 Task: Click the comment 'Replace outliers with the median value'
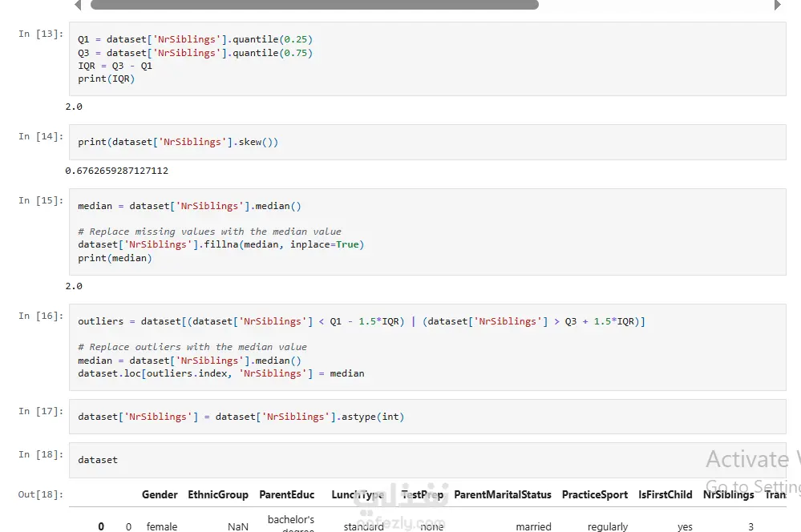(192, 347)
